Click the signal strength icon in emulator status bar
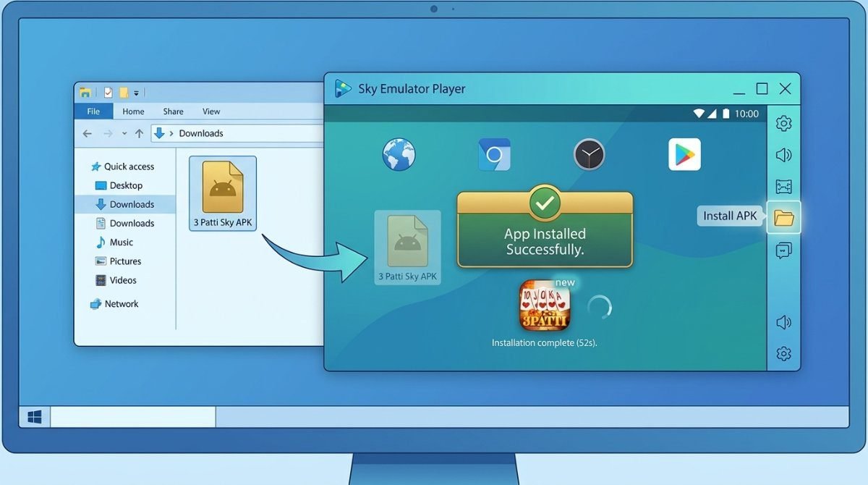868x485 pixels. click(711, 114)
